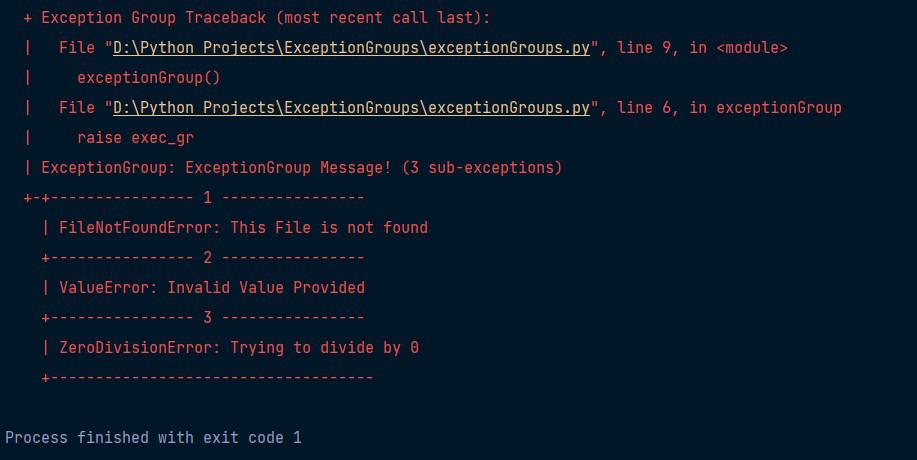Viewport: 917px width, 460px height.
Task: Click the "ExceptionGroup Message!" text
Action: [288, 168]
